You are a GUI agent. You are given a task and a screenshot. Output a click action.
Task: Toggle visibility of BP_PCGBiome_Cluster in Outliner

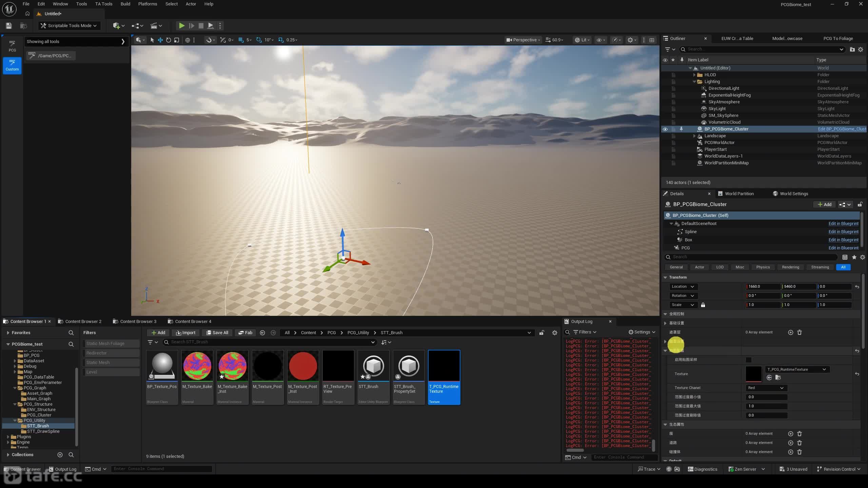pyautogui.click(x=665, y=129)
